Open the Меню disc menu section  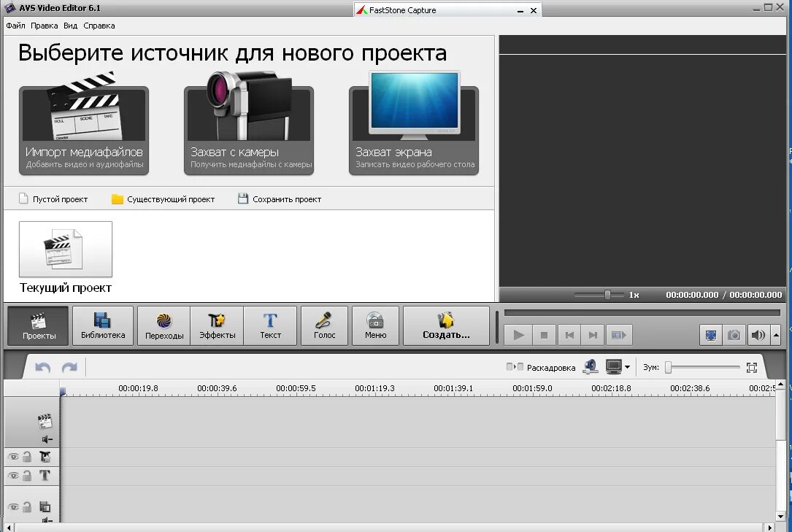(x=375, y=326)
